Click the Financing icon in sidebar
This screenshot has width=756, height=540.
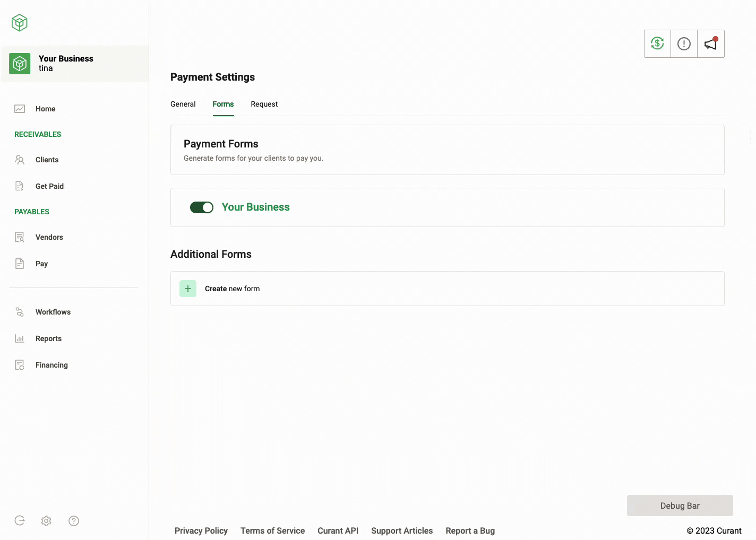pyautogui.click(x=20, y=365)
